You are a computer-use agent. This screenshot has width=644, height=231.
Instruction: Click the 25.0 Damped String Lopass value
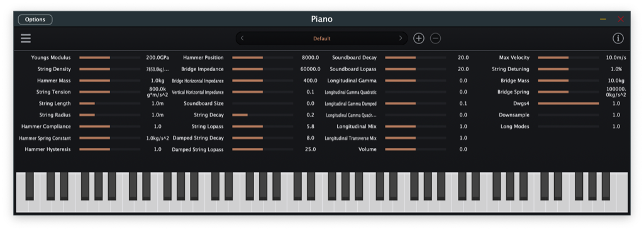coord(311,149)
